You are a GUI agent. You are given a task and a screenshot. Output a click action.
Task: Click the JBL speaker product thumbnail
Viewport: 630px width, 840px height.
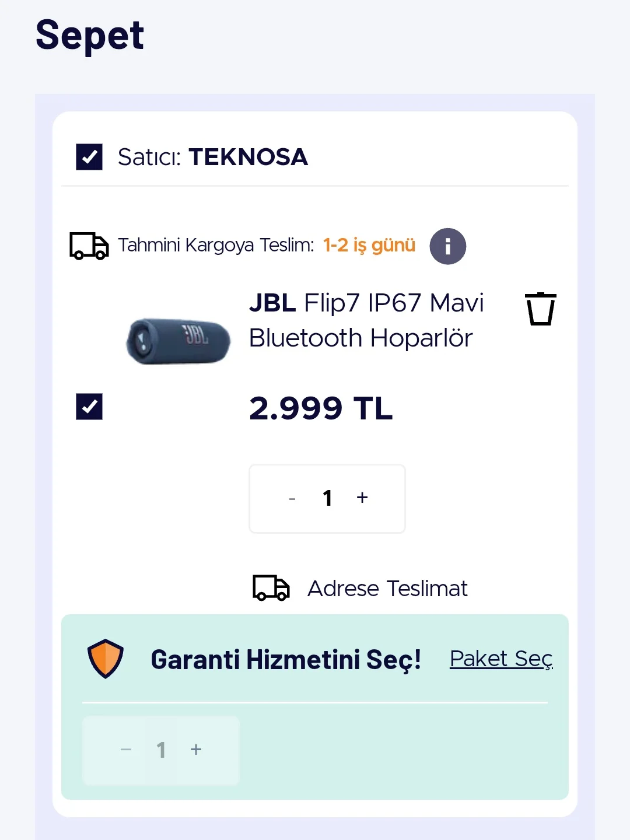[178, 341]
